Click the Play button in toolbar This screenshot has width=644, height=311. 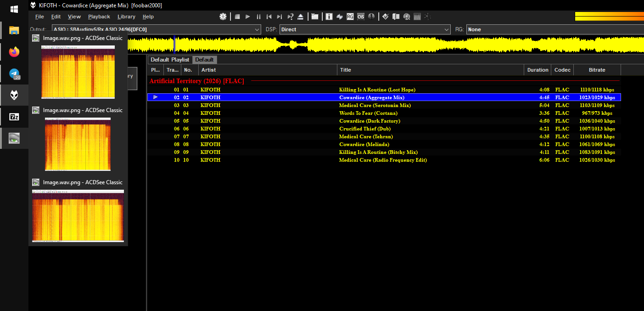tap(248, 17)
